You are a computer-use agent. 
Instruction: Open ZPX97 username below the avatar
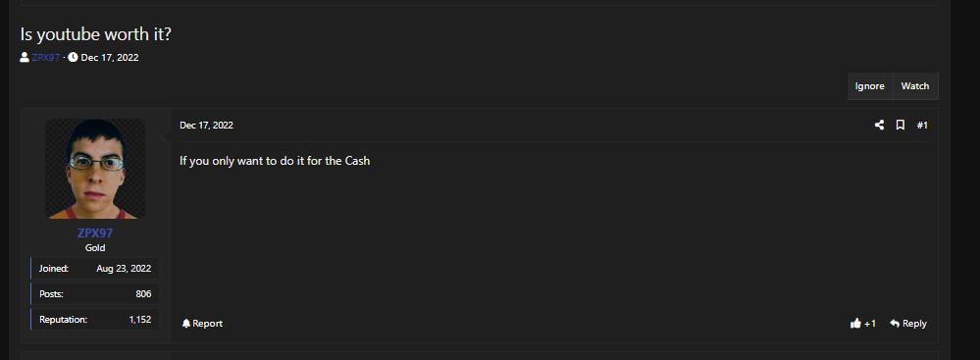pos(95,233)
